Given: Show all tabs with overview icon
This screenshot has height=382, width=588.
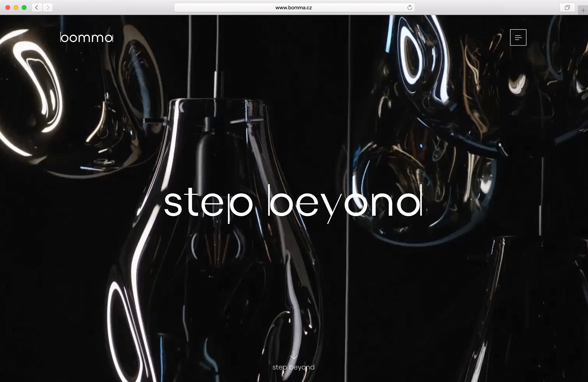Looking at the screenshot, I should pyautogui.click(x=567, y=8).
